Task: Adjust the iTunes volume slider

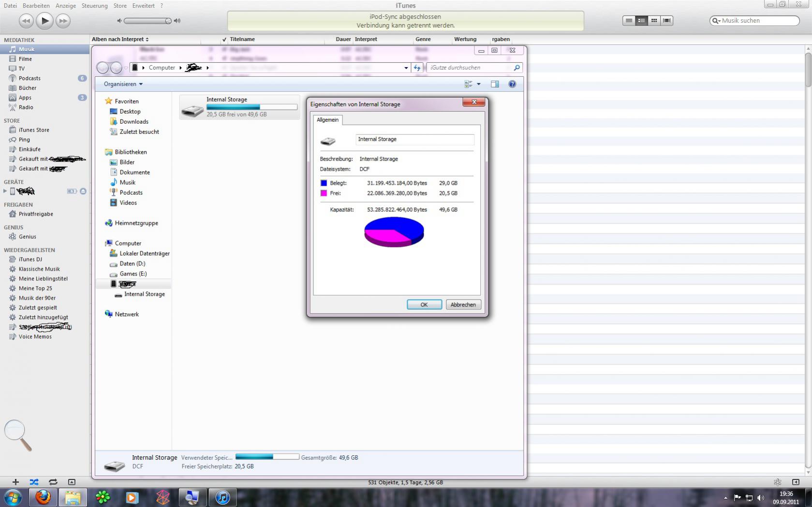Action: pos(148,21)
